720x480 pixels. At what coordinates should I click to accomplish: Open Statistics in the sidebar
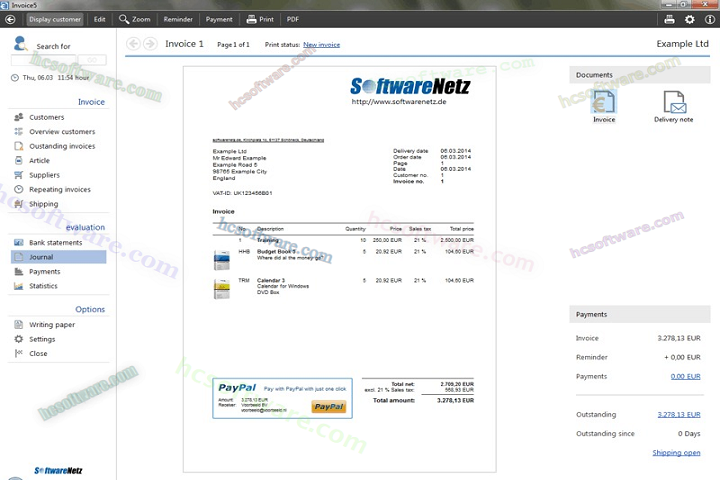coord(43,286)
